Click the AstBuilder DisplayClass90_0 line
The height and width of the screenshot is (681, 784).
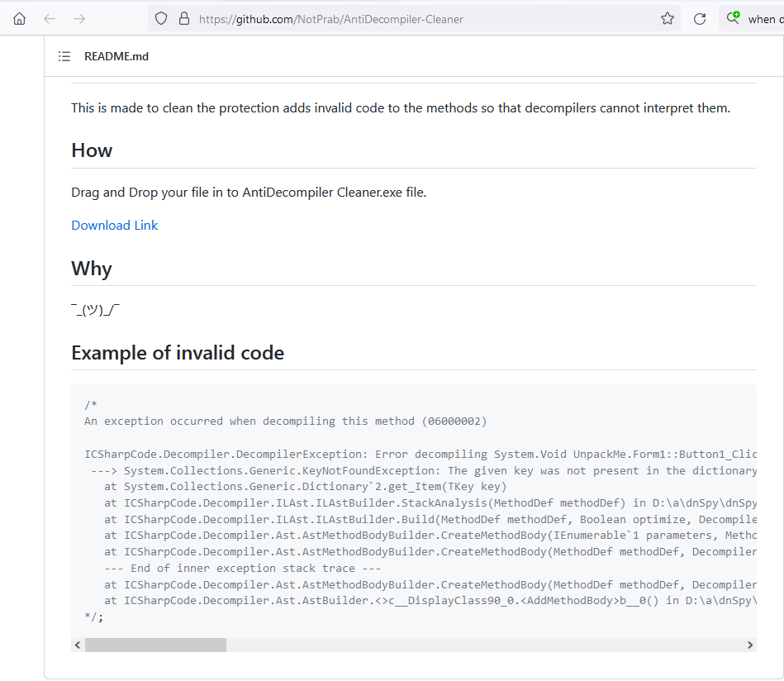tap(430, 601)
